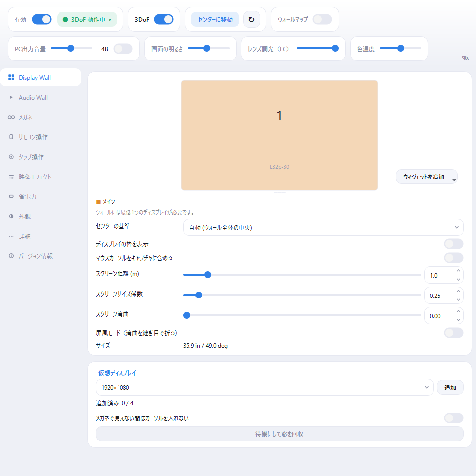This screenshot has width=476, height=476.
Task: Click the レンズ調光（EC）slider
Action: pyautogui.click(x=317, y=48)
